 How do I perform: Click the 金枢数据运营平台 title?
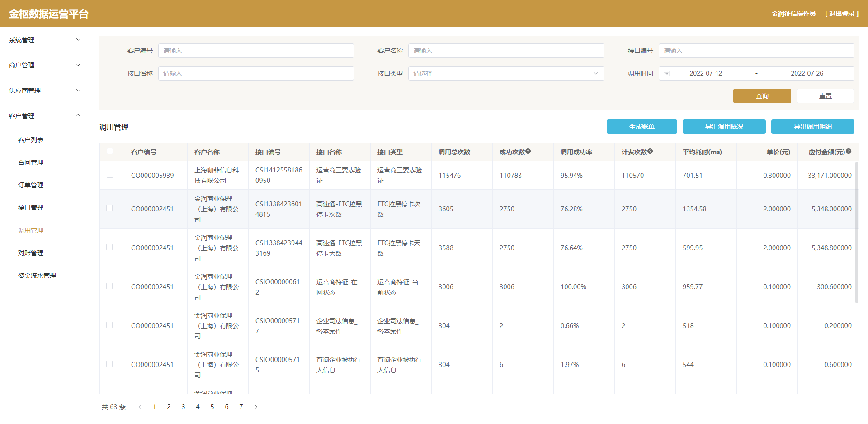(49, 14)
